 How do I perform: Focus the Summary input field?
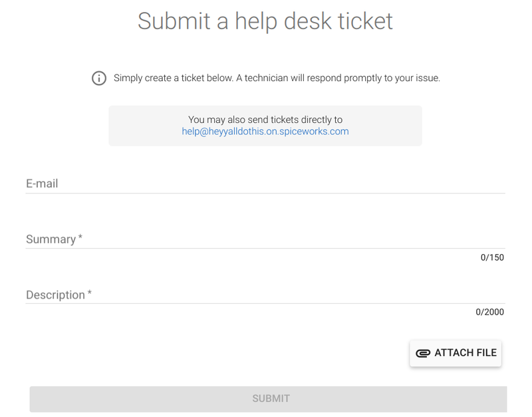pos(265,239)
